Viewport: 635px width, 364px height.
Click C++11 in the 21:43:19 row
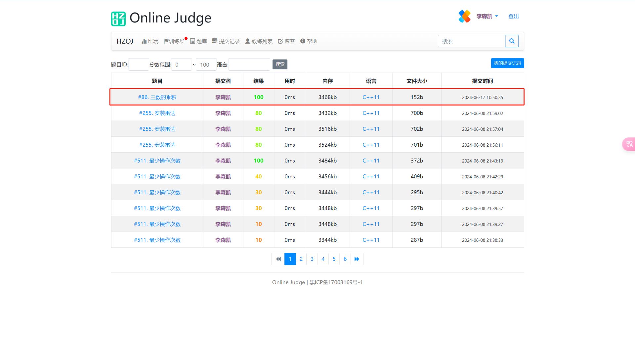(x=371, y=161)
